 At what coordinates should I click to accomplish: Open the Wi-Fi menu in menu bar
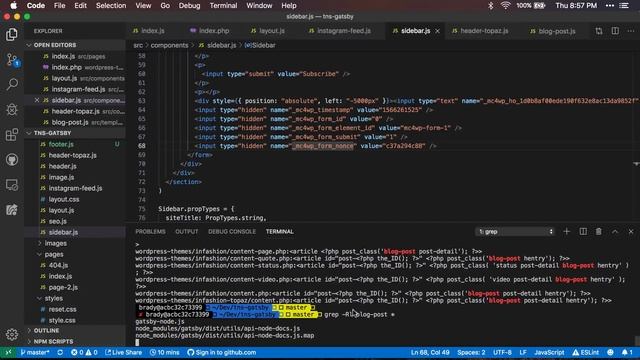505,5
